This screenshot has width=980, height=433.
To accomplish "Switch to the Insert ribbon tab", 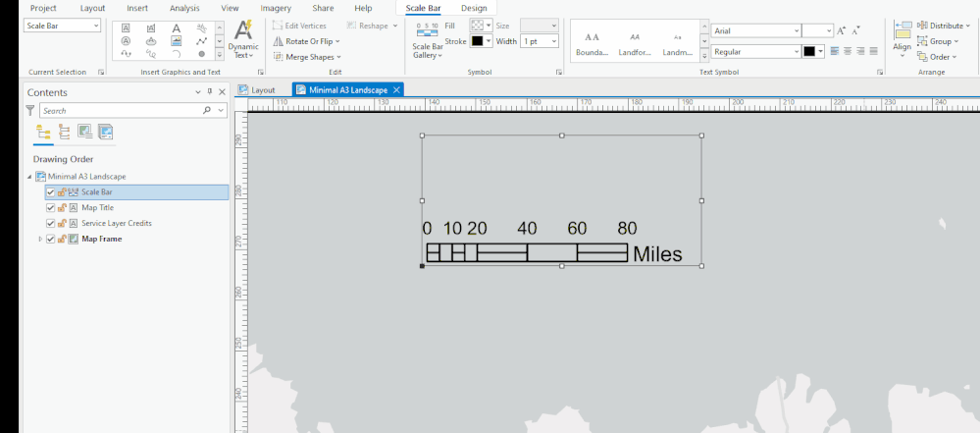I will pos(137,8).
